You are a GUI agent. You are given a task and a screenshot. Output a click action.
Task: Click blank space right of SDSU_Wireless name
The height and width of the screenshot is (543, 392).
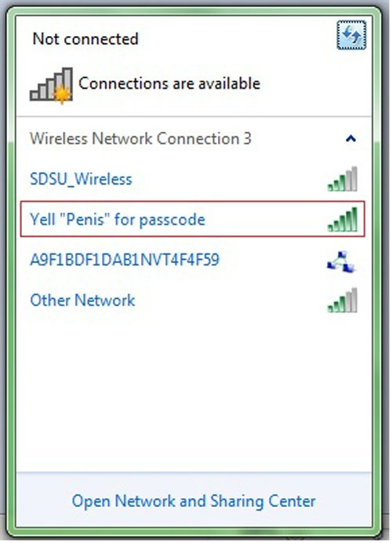tap(228, 179)
